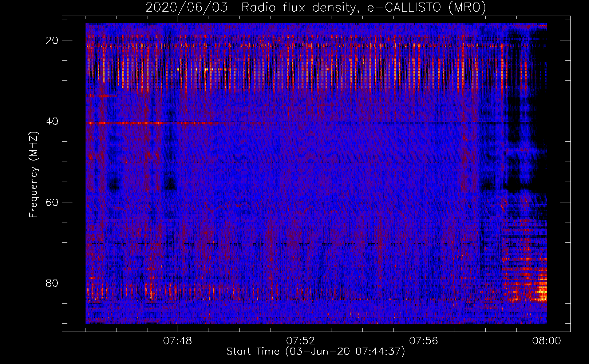Click the 40 frequency tick label
This screenshot has height=364, width=589.
[52, 121]
